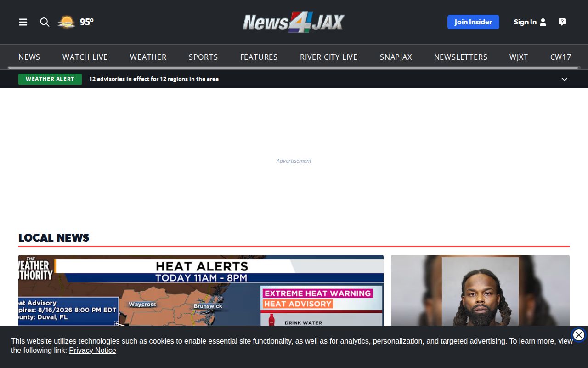This screenshot has height=368, width=588.
Task: Open NEWSLETTERS in navigation
Action: (x=461, y=57)
